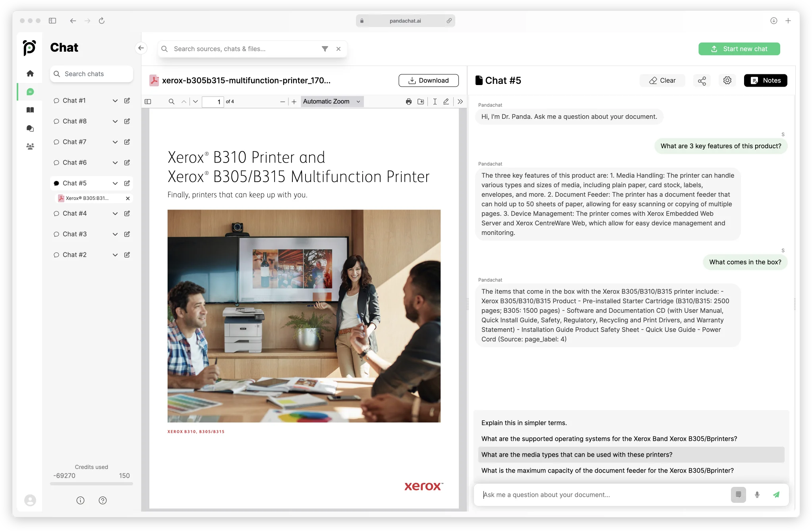Select the text cursor tool in the PDF toolbar
The height and width of the screenshot is (531, 812).
[435, 102]
